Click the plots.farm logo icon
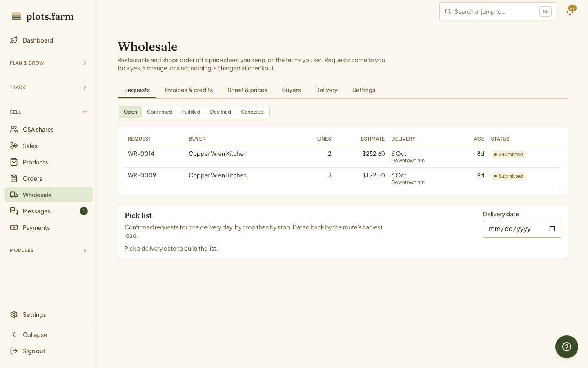The image size is (588, 368). (x=16, y=16)
